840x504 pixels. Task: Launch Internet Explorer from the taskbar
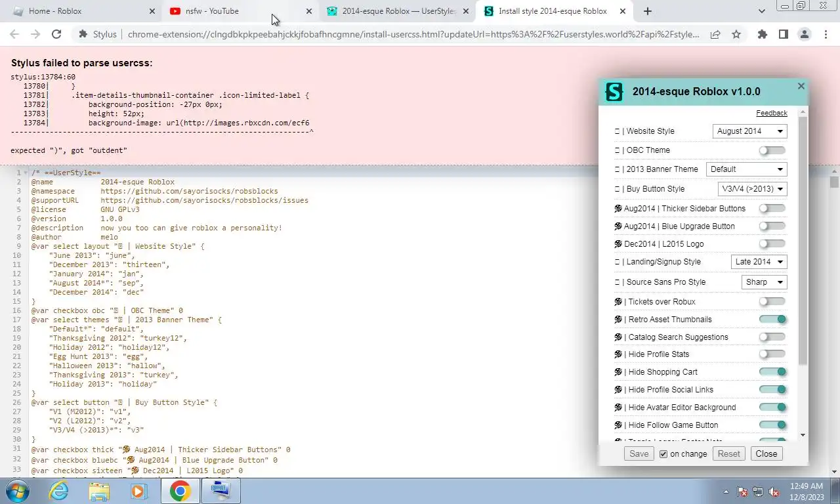[x=59, y=491]
